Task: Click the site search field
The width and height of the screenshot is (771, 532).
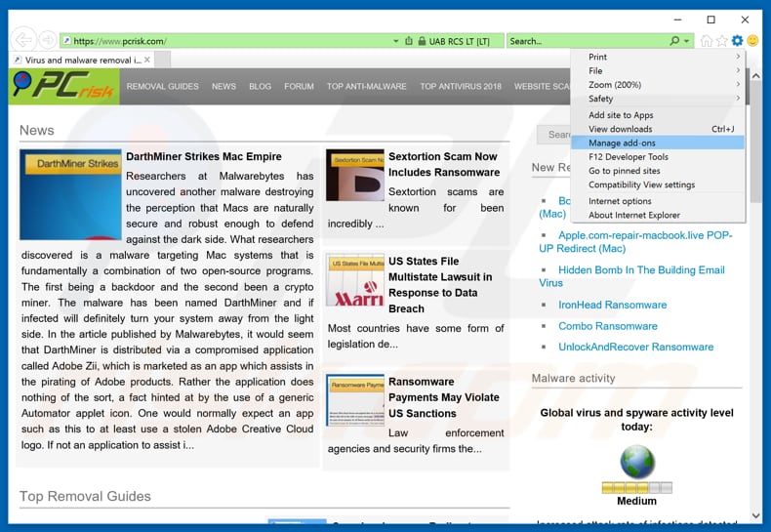Action: (553, 135)
